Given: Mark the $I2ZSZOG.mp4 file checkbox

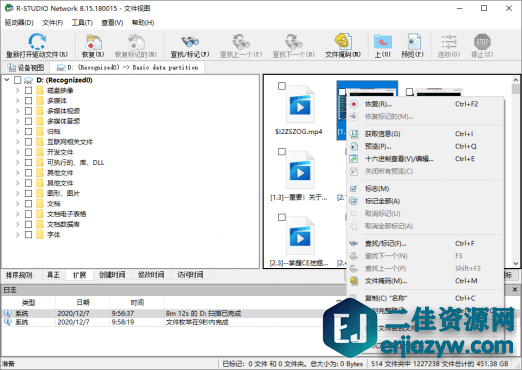Looking at the screenshot, I should pos(282,86).
